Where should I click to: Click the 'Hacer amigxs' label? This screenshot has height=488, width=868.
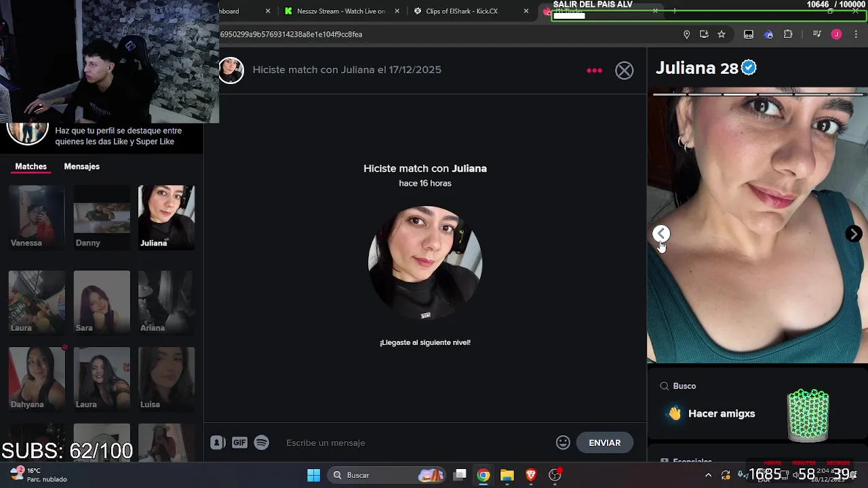pos(722,413)
